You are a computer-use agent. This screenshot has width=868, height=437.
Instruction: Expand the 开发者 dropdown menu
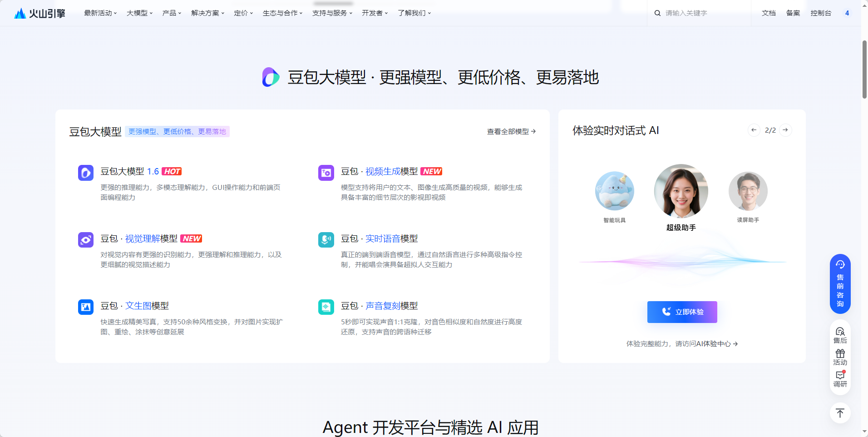[x=375, y=13]
